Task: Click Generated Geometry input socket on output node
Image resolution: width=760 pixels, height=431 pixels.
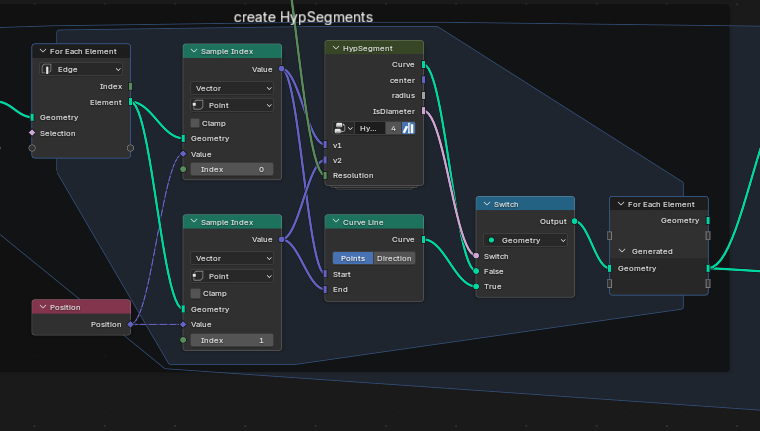Action: pos(609,268)
